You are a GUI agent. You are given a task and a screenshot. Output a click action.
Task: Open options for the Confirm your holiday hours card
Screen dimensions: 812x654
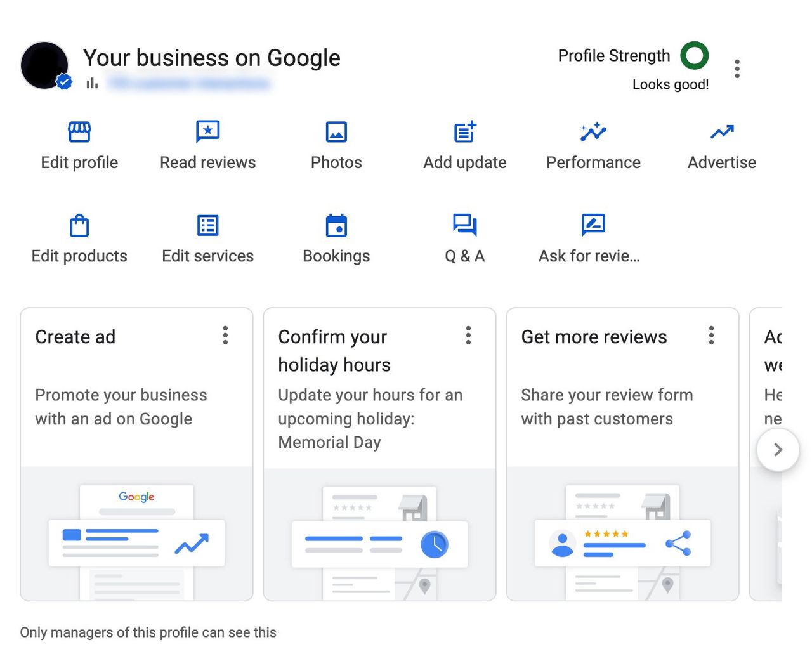[468, 336]
